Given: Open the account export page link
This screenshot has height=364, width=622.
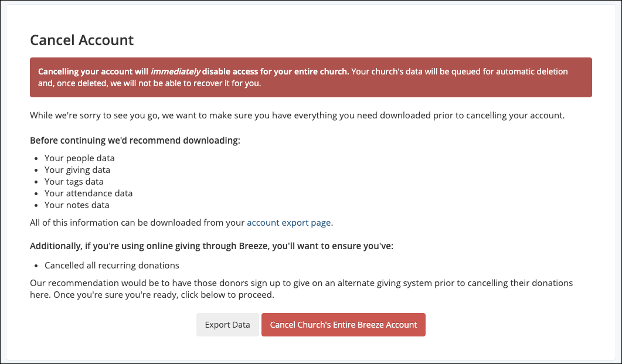Looking at the screenshot, I should pyautogui.click(x=289, y=223).
